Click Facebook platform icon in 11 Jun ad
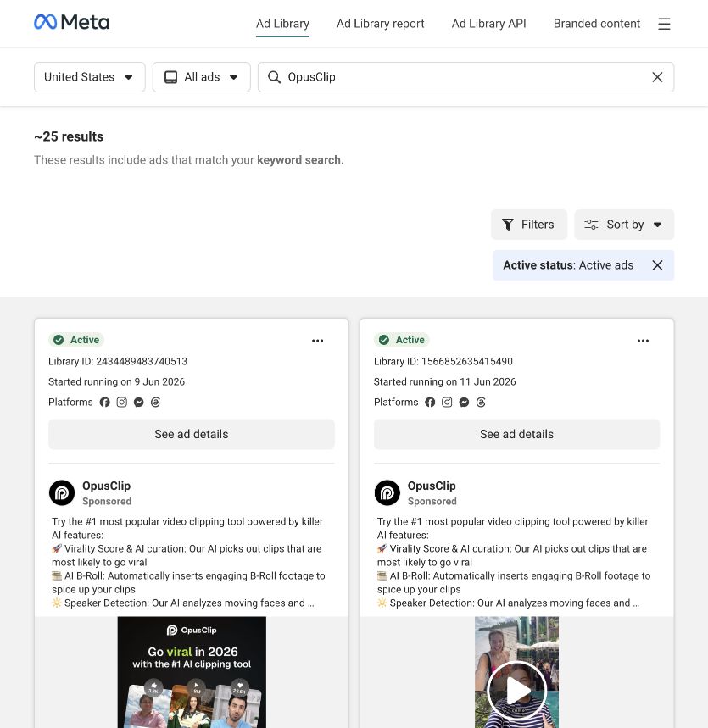 [x=430, y=402]
